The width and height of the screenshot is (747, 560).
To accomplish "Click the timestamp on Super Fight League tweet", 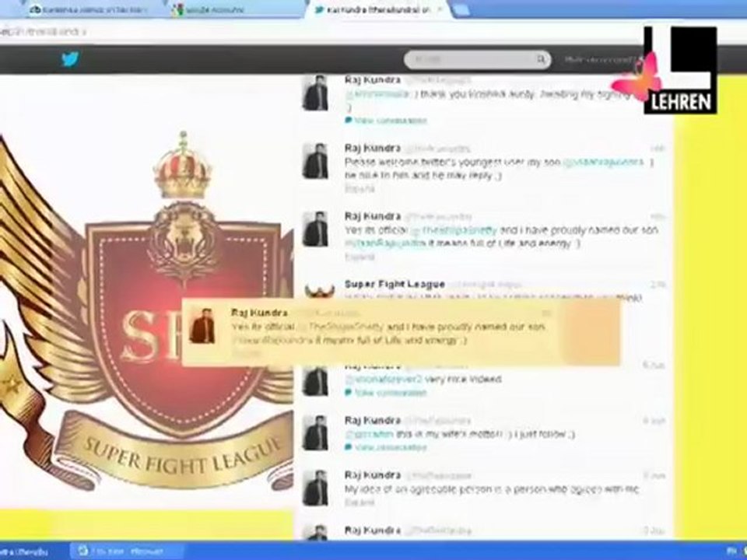I will [658, 285].
